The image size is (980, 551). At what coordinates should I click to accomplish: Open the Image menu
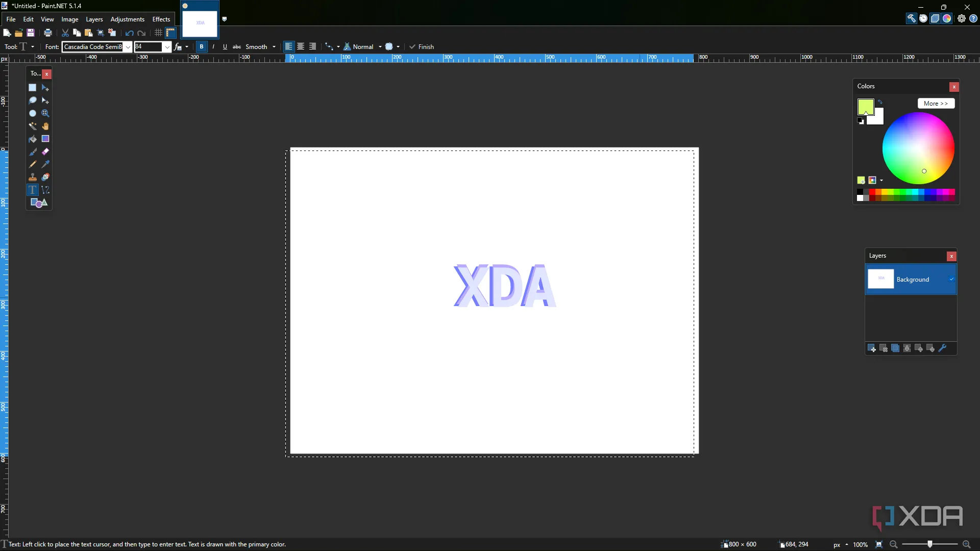[x=70, y=19]
